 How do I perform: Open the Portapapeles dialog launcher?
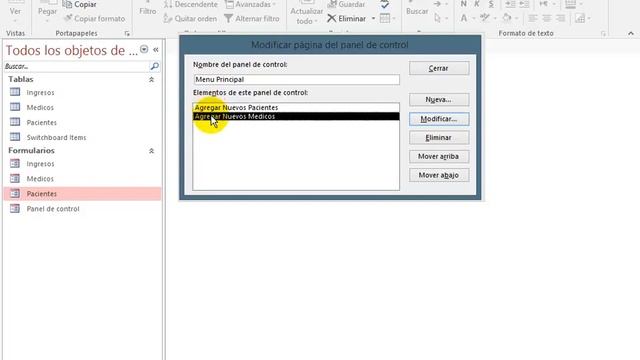coord(127,34)
